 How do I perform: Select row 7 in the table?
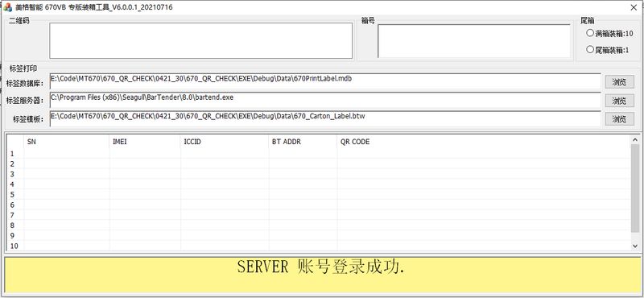click(319, 215)
